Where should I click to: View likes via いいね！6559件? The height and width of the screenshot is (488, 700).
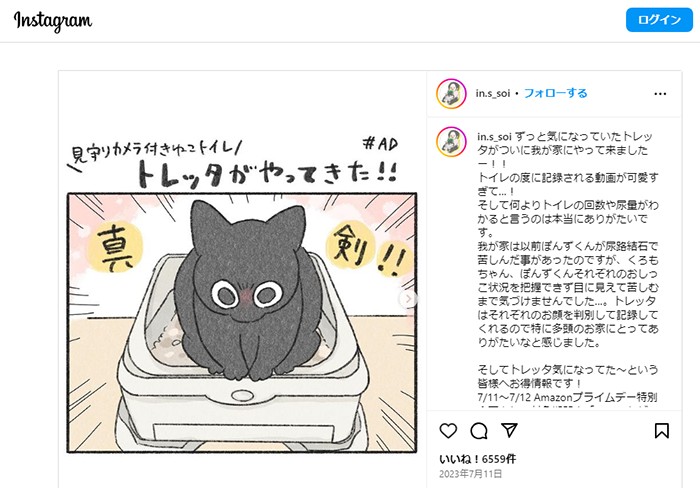[x=477, y=459]
